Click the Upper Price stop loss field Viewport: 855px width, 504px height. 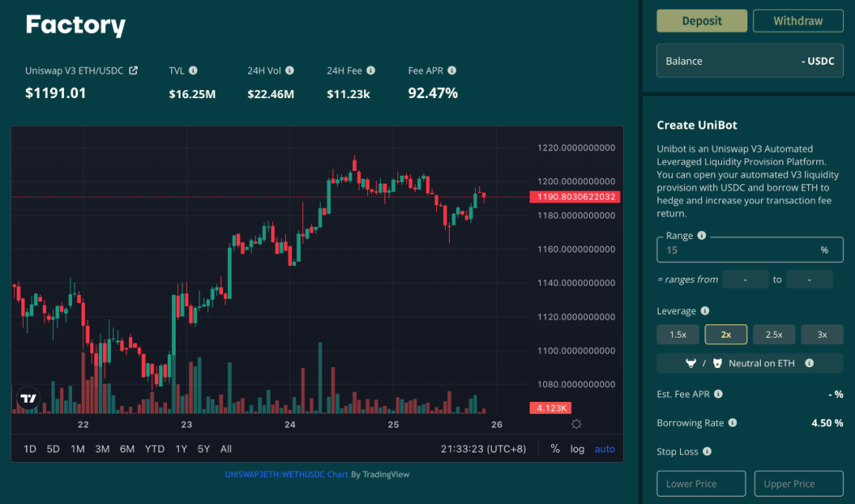(799, 483)
